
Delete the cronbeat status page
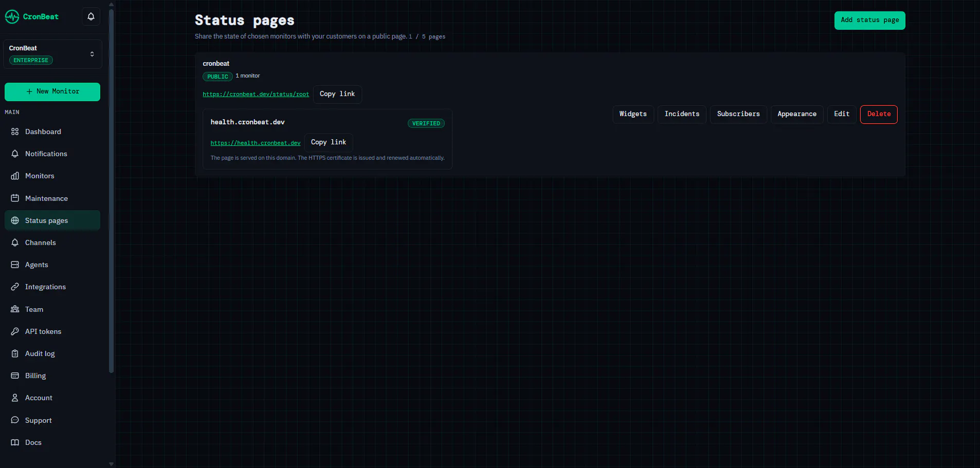[879, 114]
